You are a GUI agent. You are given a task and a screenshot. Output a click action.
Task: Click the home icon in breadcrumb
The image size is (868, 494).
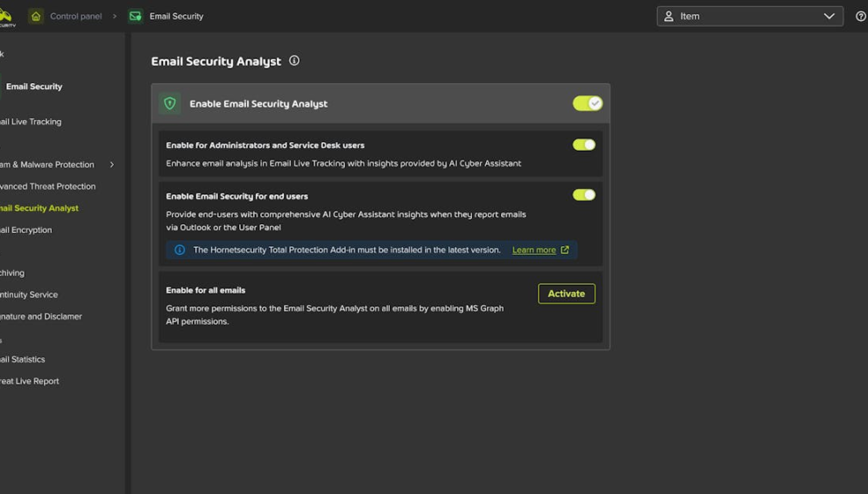tap(36, 16)
